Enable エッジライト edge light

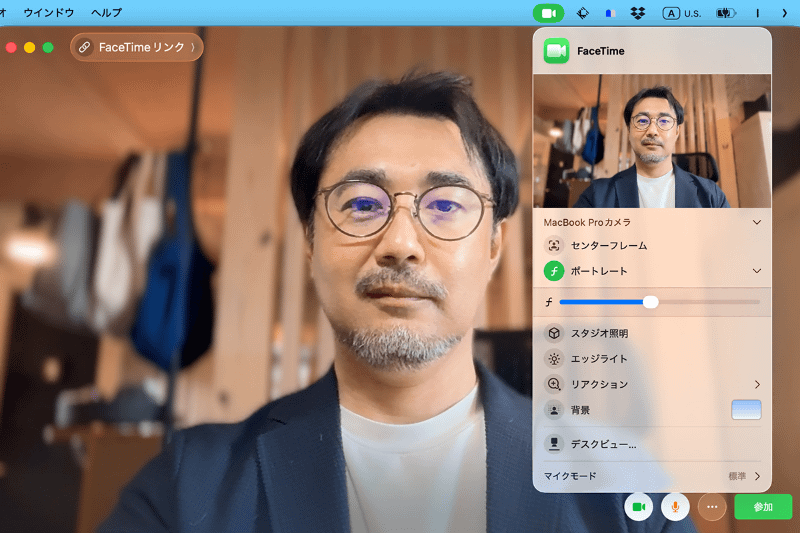pyautogui.click(x=554, y=359)
